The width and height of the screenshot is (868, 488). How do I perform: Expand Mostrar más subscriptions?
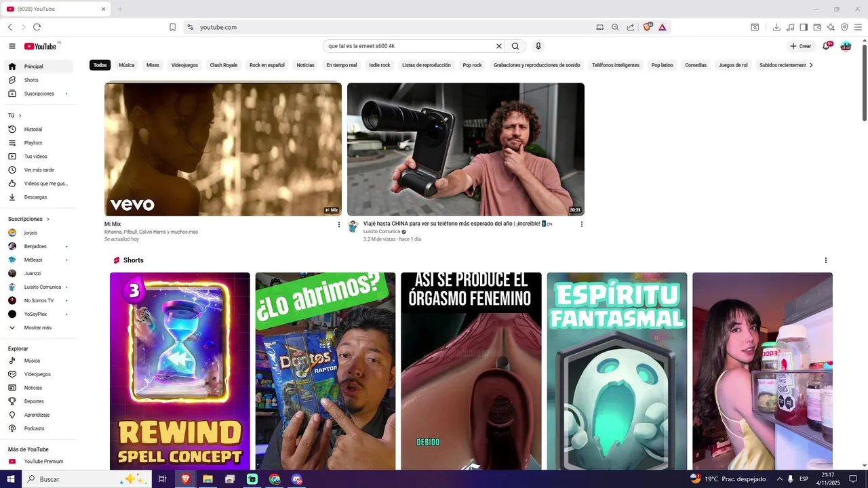pyautogui.click(x=39, y=327)
